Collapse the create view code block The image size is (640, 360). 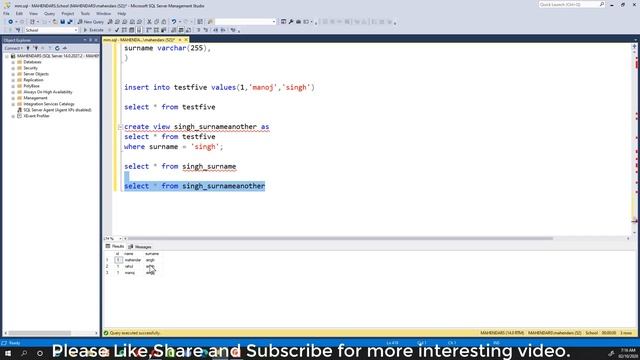[120, 127]
